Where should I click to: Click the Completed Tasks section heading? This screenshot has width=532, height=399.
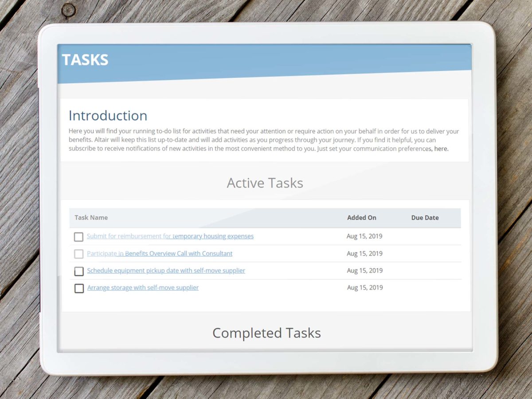266,333
